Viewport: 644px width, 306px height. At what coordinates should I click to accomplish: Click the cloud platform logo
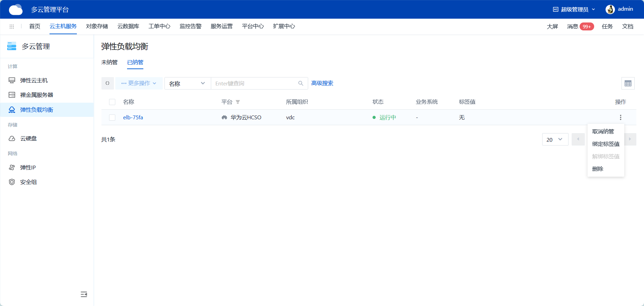pyautogui.click(x=16, y=9)
